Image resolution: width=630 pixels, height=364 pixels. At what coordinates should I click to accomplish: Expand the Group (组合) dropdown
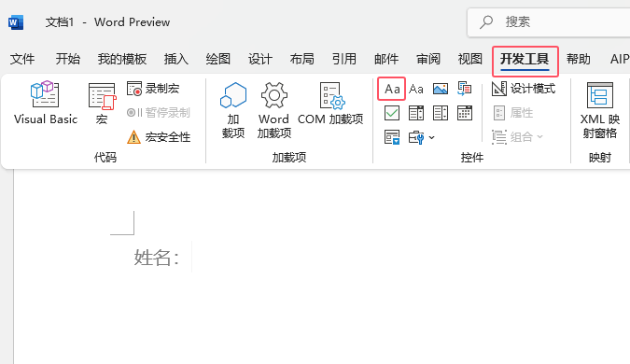517,137
